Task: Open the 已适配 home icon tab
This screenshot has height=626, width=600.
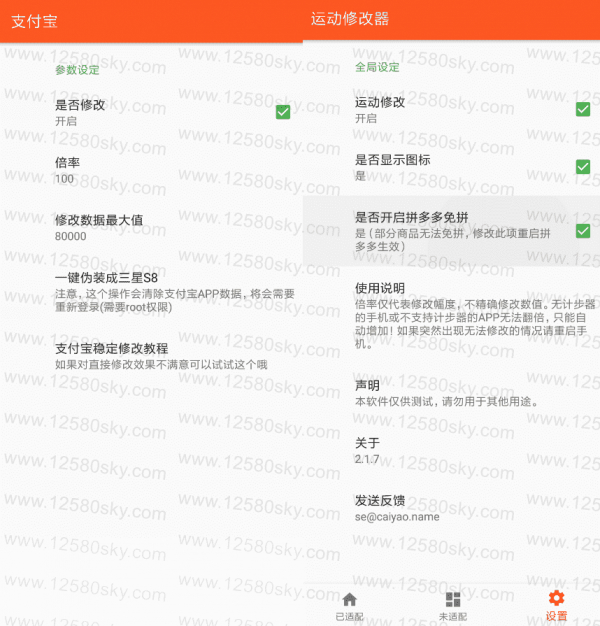Action: pyautogui.click(x=349, y=606)
